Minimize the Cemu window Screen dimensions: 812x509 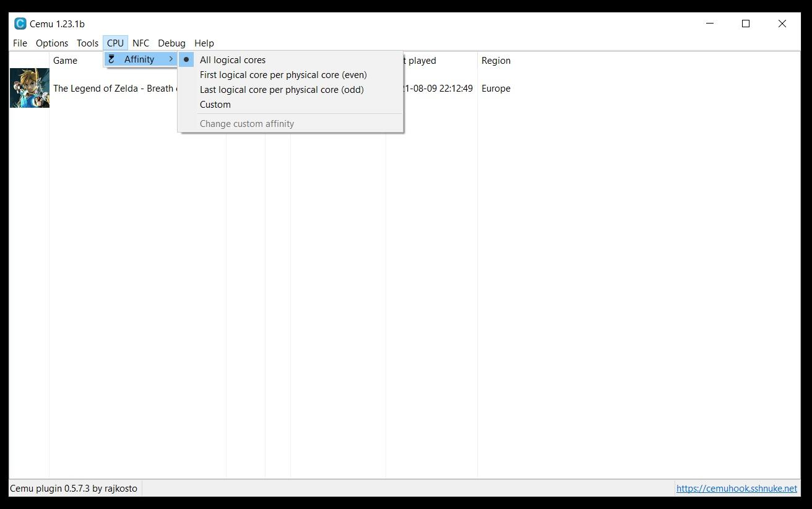(x=710, y=24)
